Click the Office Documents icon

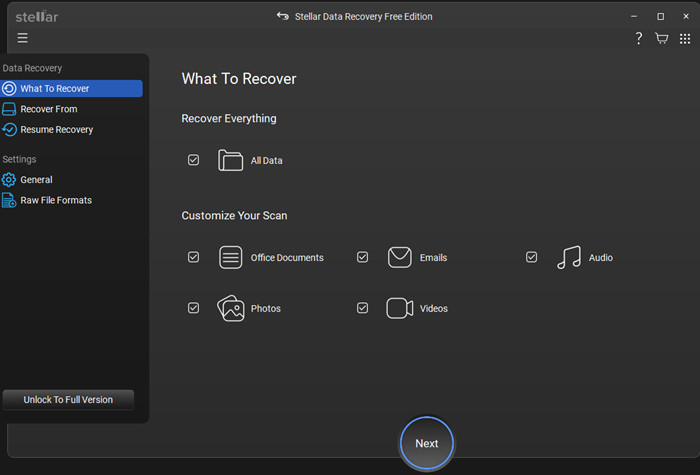pyautogui.click(x=231, y=257)
